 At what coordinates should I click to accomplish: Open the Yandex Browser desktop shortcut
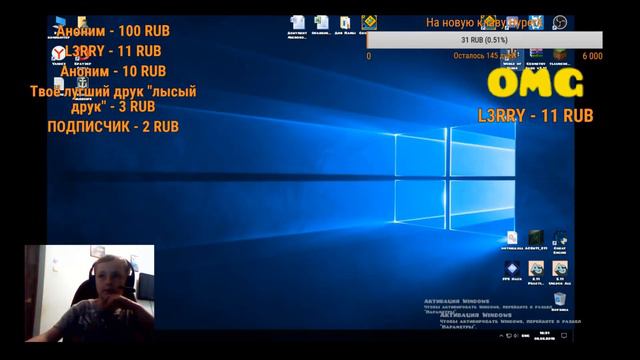coord(59,54)
